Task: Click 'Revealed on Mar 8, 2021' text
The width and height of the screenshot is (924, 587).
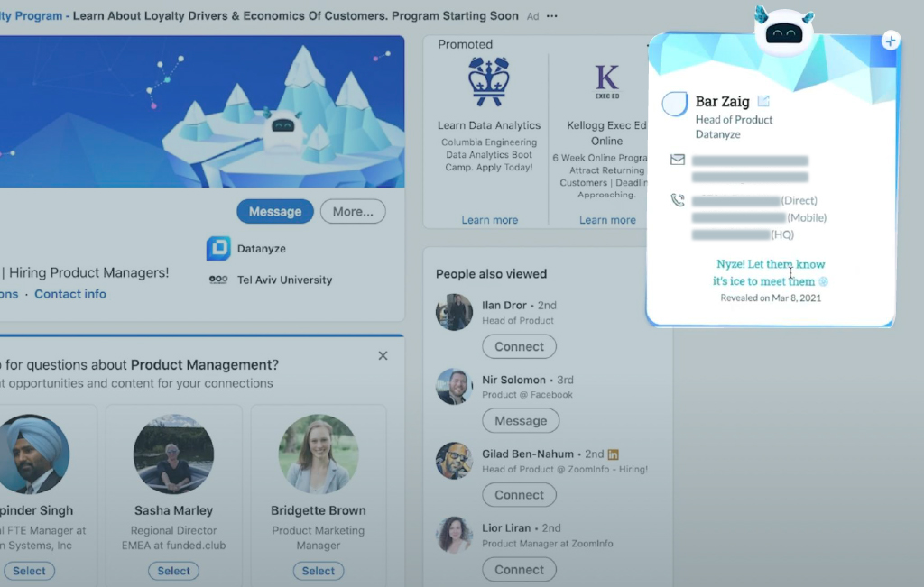Action: (x=771, y=298)
